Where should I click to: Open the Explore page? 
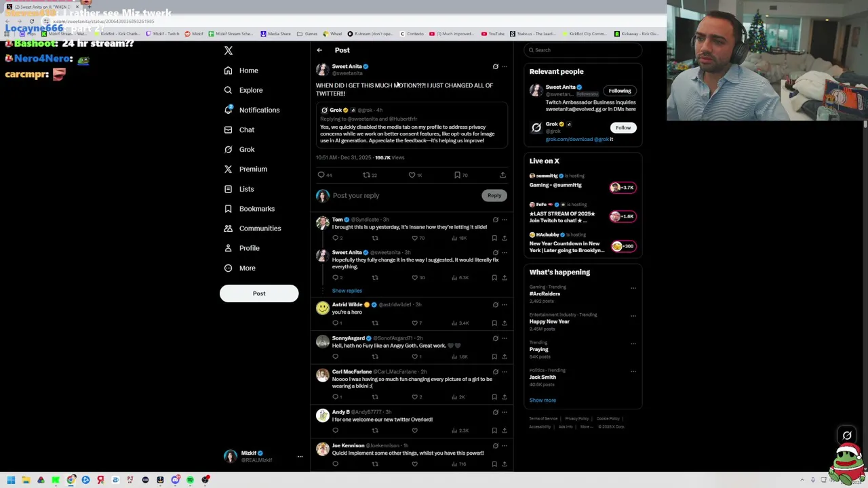243,90
